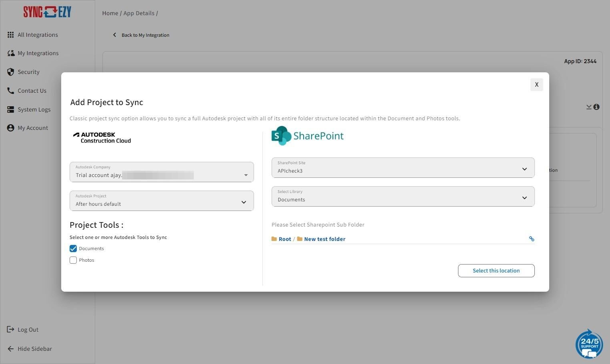This screenshot has height=364, width=610.
Task: Click the 'Project Tools :' heading
Action: coord(96,225)
